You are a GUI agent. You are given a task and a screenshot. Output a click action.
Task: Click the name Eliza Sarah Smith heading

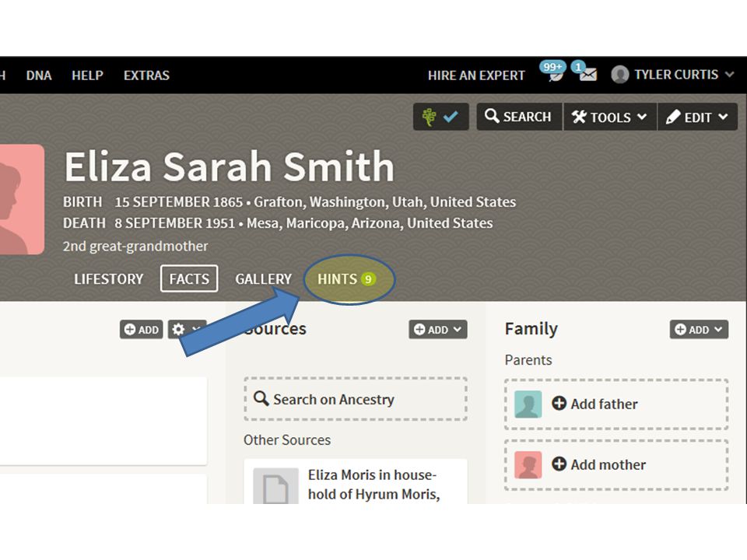coord(229,166)
